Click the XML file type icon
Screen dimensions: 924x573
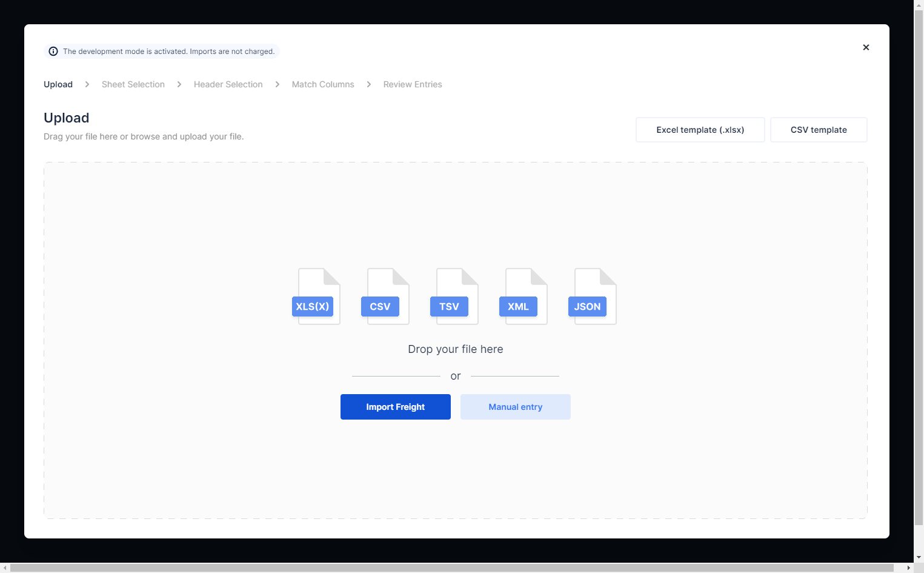(x=523, y=297)
